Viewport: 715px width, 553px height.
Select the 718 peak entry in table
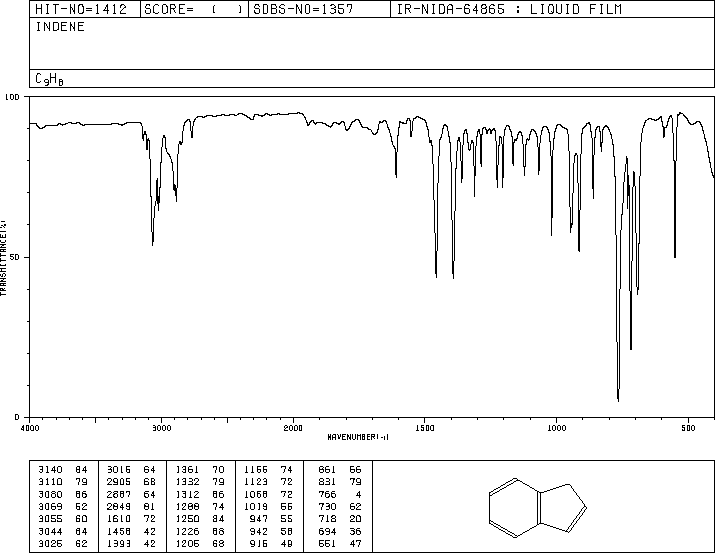coord(340,519)
